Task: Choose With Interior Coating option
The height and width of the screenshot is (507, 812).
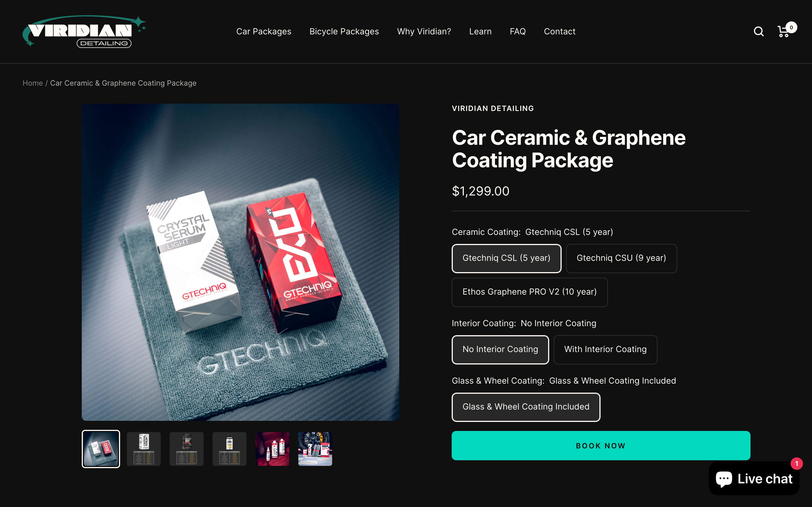Action: click(605, 349)
